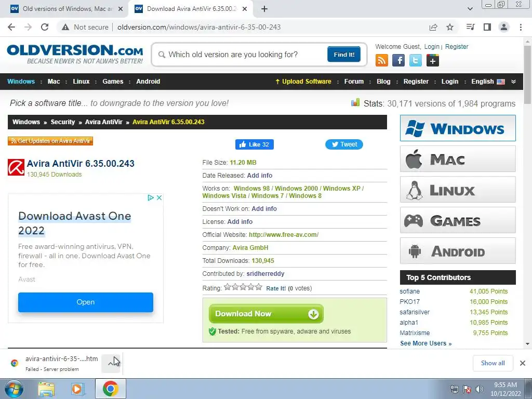Open Windows Explorer from taskbar
Screen dimensions: 532x399
46,389
